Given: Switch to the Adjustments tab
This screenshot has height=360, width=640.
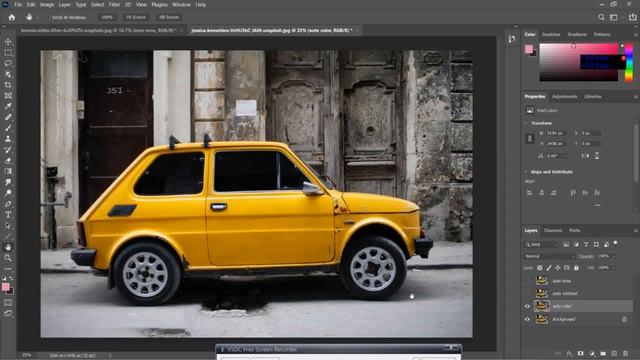Looking at the screenshot, I should click(x=564, y=97).
